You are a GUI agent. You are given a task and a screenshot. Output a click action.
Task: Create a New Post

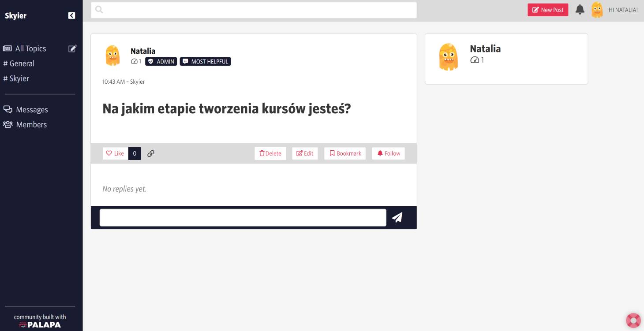548,10
